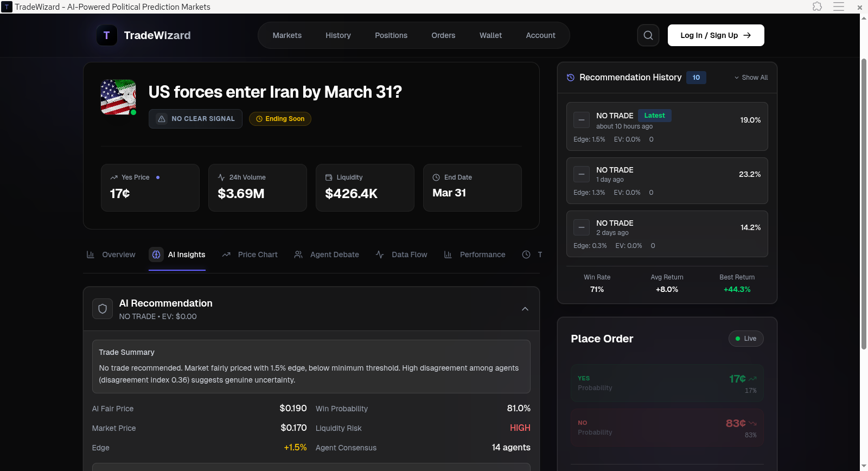Click the Recommendation History clock icon
This screenshot has width=868, height=471.
pyautogui.click(x=571, y=78)
